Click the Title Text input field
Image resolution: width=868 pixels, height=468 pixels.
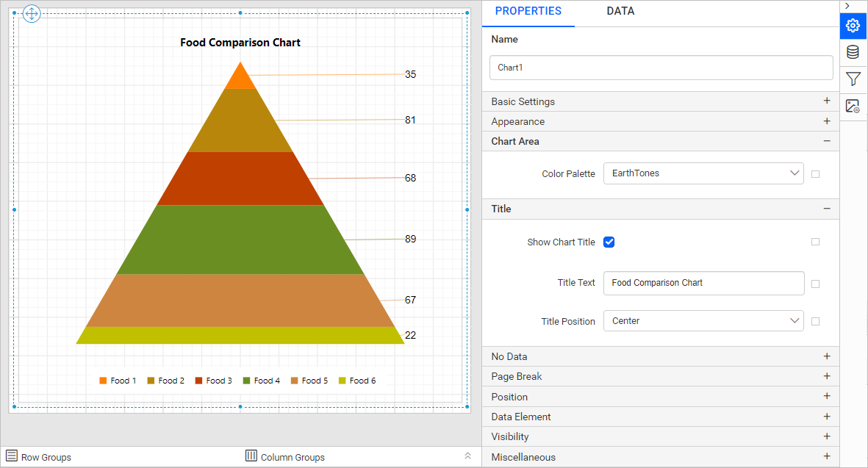coord(703,283)
